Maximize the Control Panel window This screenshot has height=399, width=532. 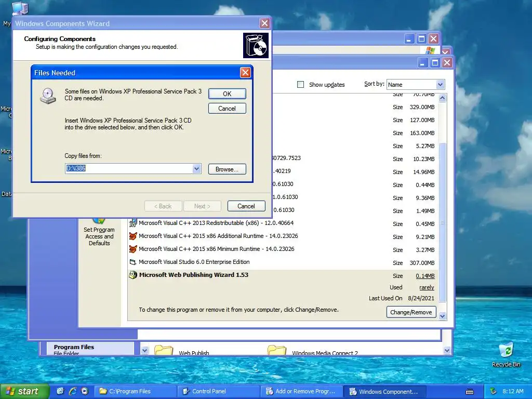click(x=421, y=39)
